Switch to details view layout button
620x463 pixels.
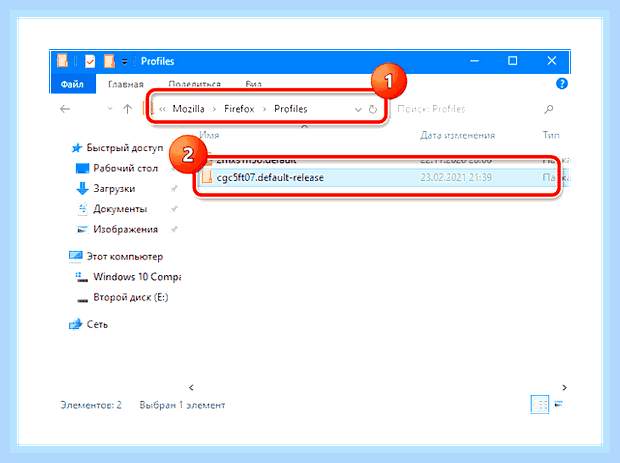(x=539, y=404)
